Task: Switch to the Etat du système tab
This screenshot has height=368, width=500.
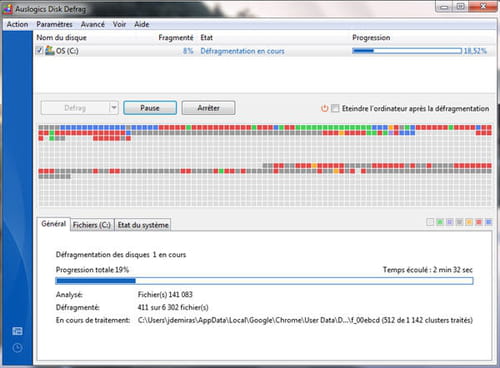Action: coord(143,225)
